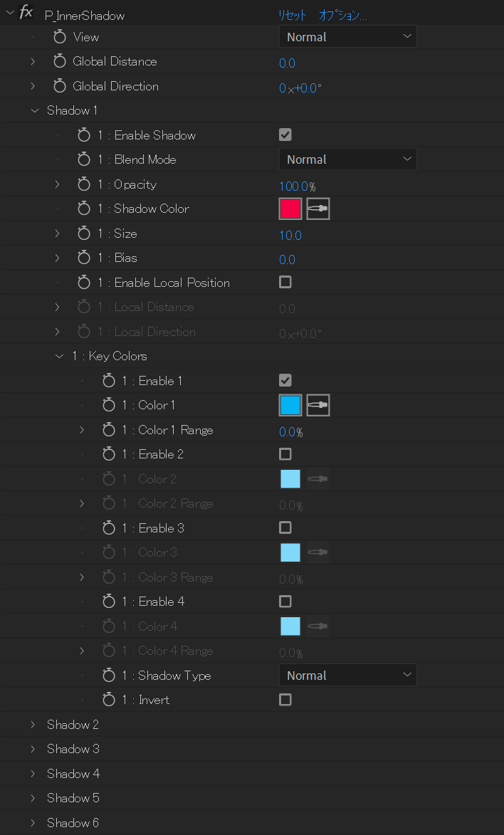
Task: Toggle the fx icon for P_InnerShadow
Action: point(26,13)
